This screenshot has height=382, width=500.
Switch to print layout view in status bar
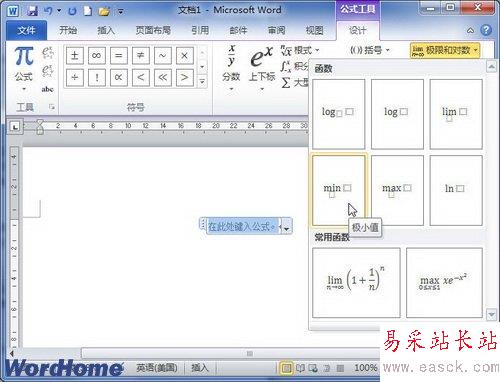(x=286, y=368)
